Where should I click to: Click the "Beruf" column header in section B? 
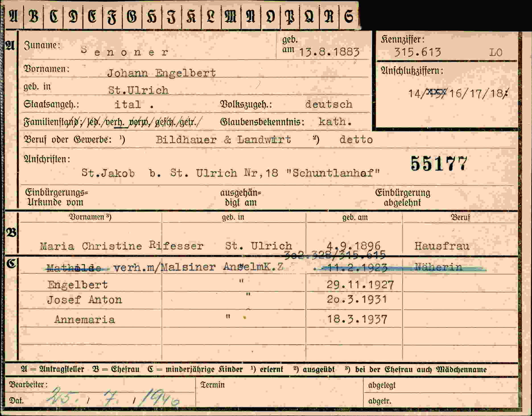[460, 217]
